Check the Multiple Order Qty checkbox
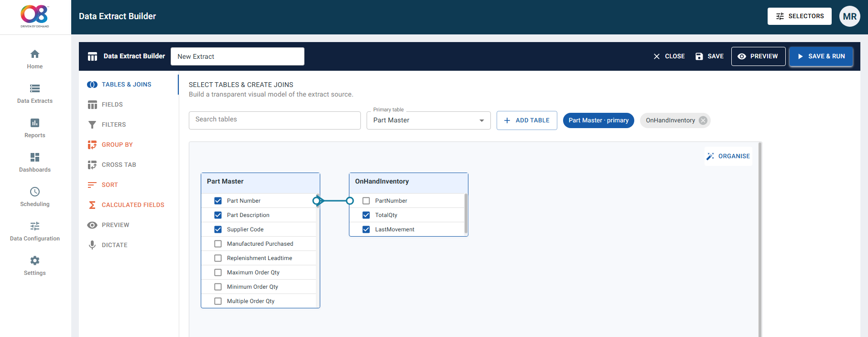 pos(218,301)
